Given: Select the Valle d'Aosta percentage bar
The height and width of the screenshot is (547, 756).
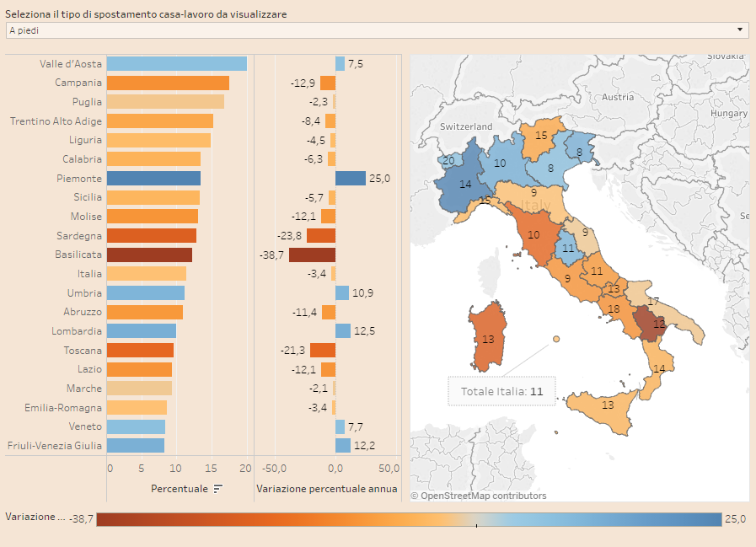Looking at the screenshot, I should click(x=177, y=64).
